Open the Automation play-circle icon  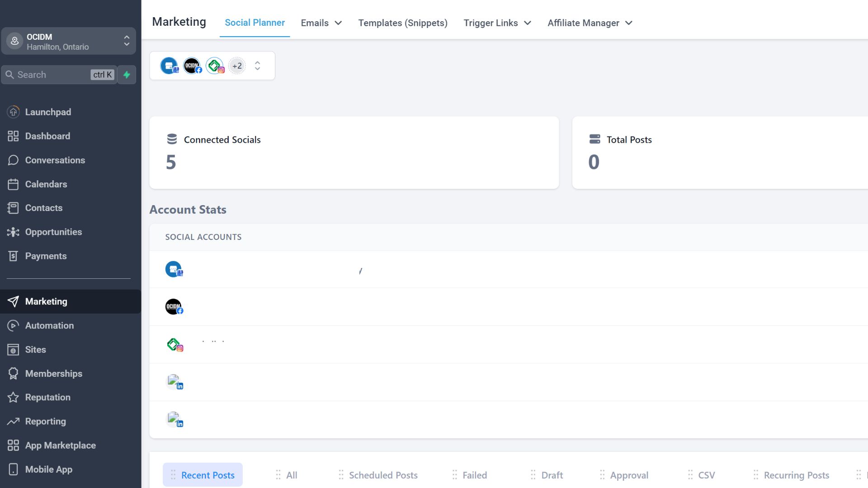[13, 325]
